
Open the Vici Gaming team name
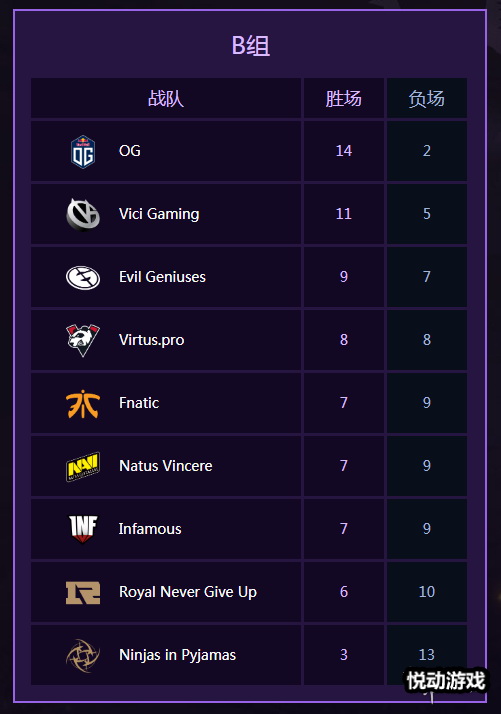coord(159,214)
